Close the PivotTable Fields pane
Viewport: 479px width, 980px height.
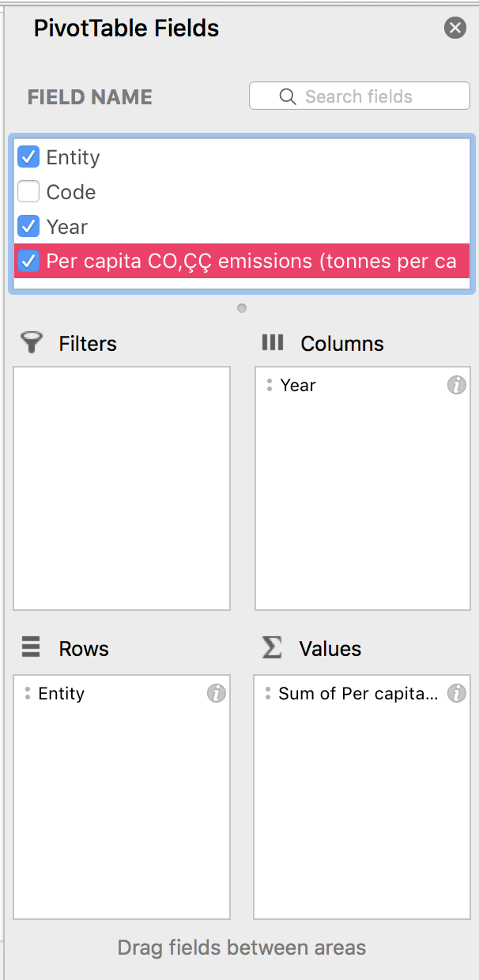tap(454, 28)
